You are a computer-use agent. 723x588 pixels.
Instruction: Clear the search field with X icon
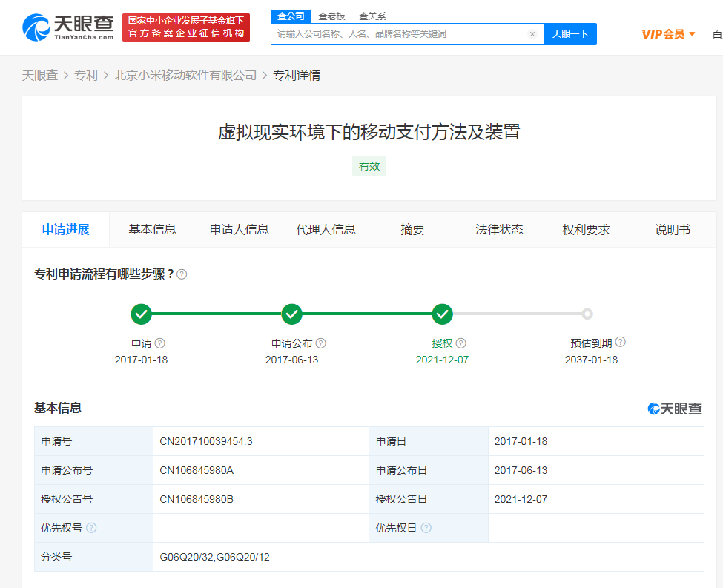532,34
